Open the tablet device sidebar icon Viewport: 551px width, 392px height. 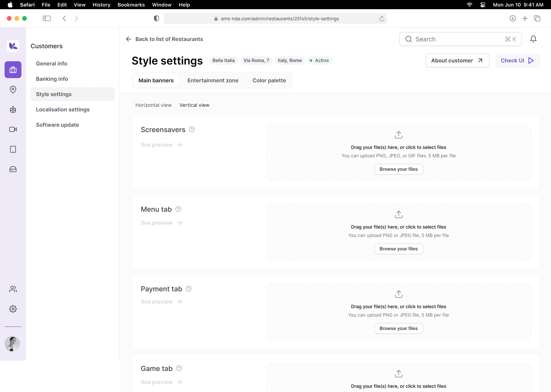click(13, 149)
